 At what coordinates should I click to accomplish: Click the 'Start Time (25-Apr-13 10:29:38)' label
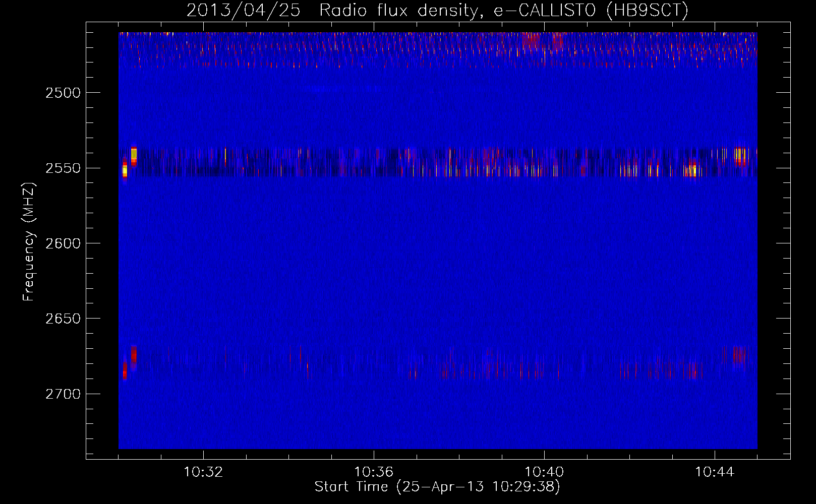coord(437,487)
